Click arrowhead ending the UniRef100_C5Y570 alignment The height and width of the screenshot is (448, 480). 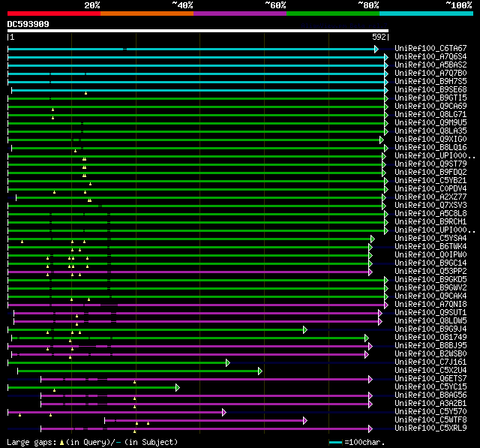[x=224, y=413]
